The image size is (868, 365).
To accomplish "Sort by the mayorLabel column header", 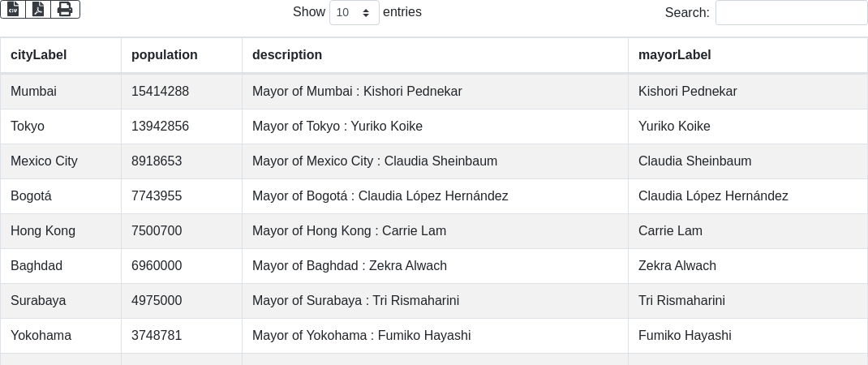I will pos(674,55).
